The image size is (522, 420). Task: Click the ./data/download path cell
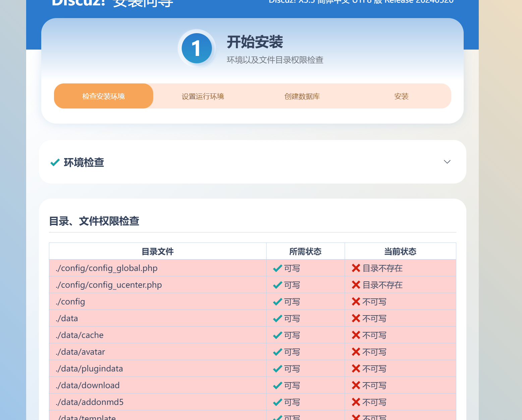pos(158,385)
